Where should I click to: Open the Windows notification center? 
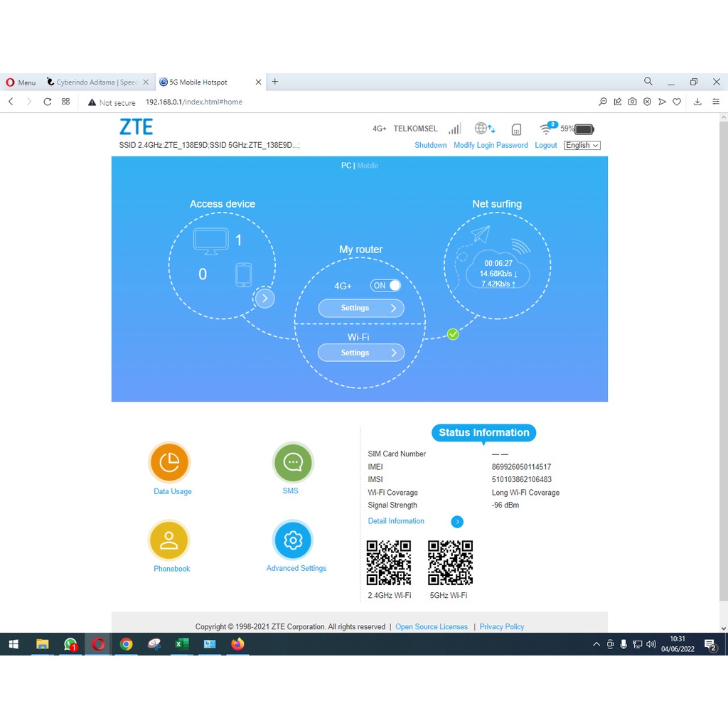coord(711,644)
